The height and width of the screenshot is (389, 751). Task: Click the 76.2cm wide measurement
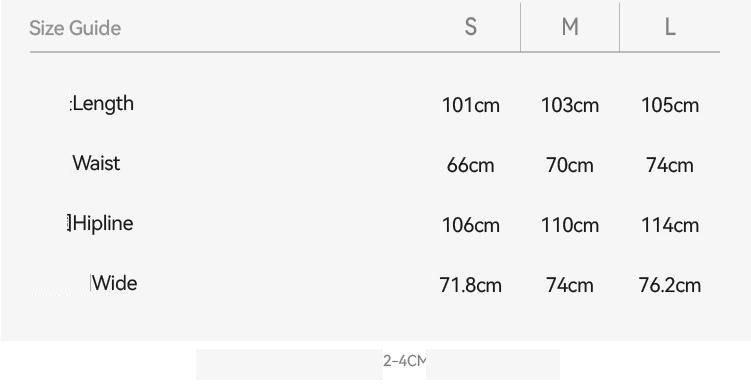(670, 286)
